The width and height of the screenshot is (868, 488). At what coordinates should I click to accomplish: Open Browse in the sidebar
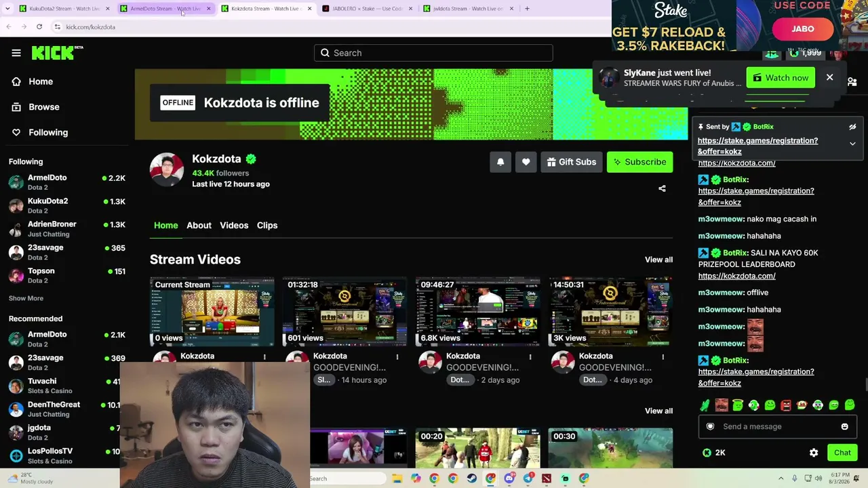coord(44,107)
